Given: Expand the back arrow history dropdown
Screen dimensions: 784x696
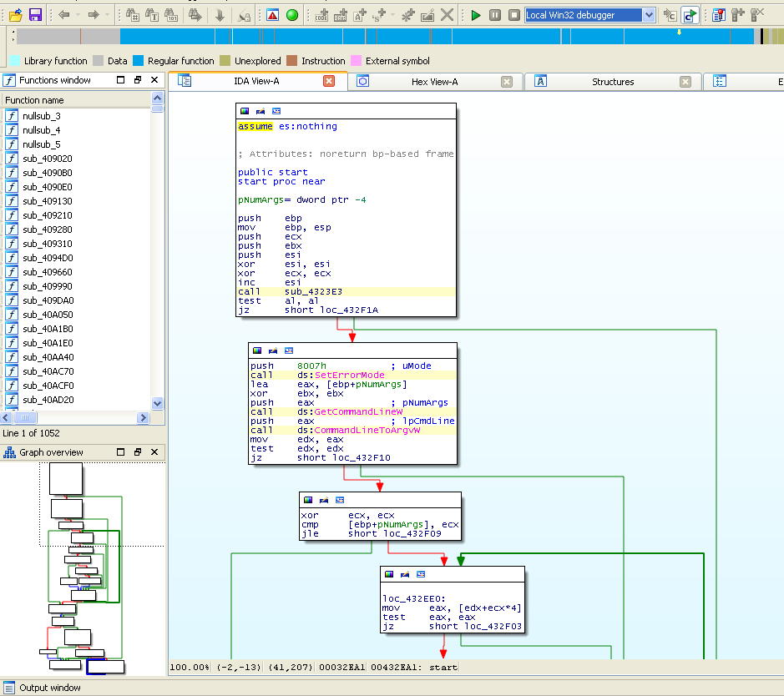Looking at the screenshot, I should pyautogui.click(x=78, y=15).
